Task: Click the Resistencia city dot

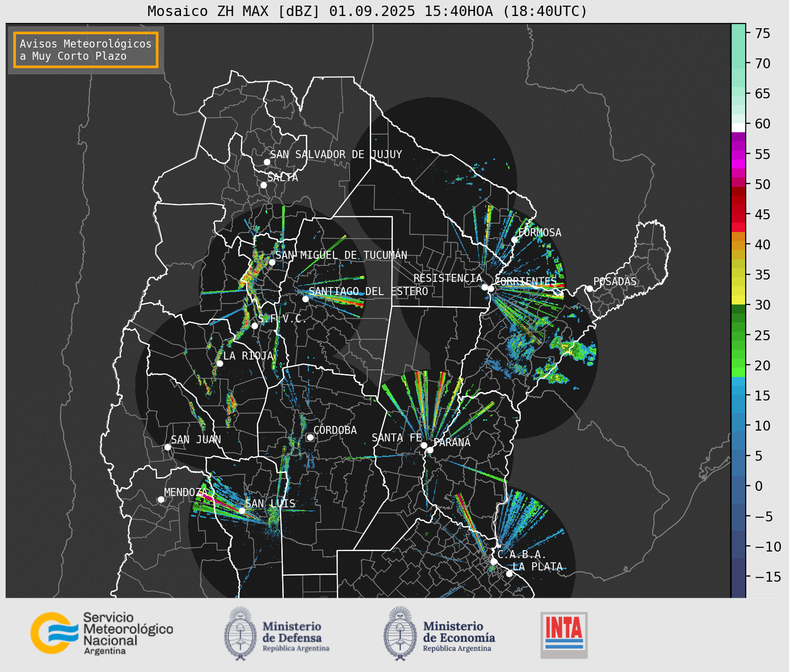Action: click(x=485, y=287)
